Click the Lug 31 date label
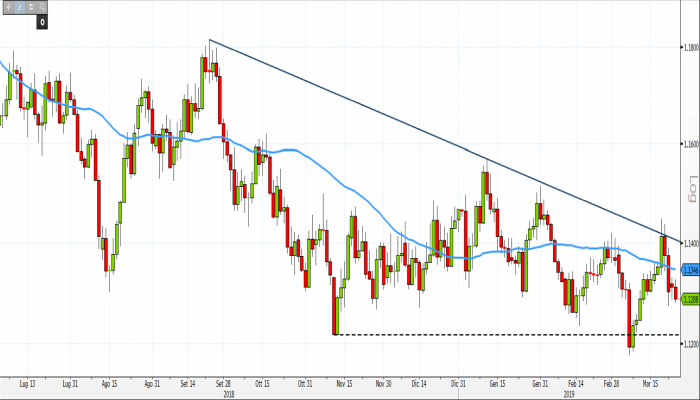This screenshot has height=400, width=700. (x=70, y=384)
